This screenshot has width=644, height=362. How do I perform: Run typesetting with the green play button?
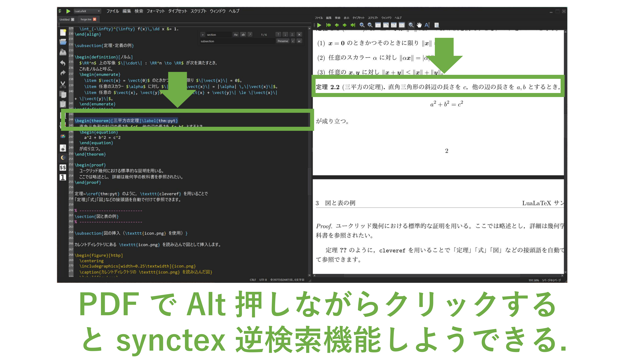[x=68, y=11]
